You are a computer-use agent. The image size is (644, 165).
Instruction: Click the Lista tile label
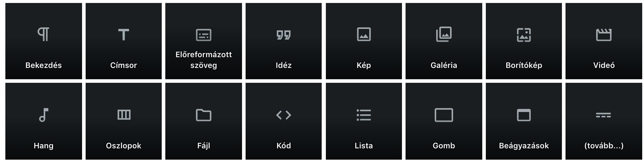(x=364, y=146)
